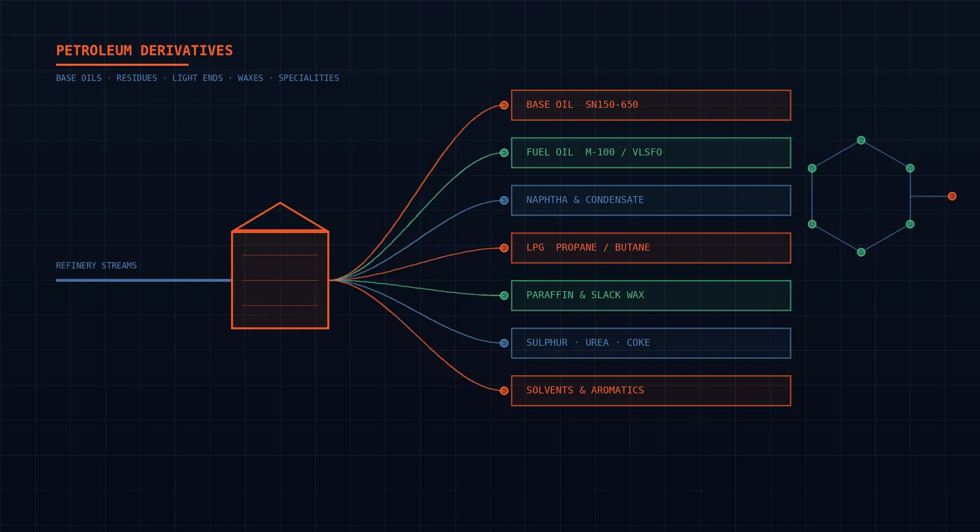Click the Petroleum Derivatives title
Image resolution: width=980 pixels, height=532 pixels.
click(x=144, y=50)
